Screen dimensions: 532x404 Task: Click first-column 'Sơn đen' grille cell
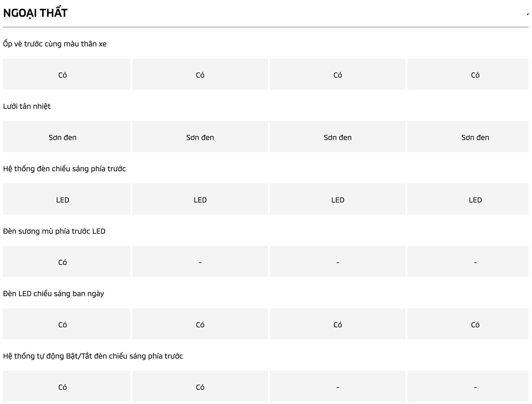(63, 137)
